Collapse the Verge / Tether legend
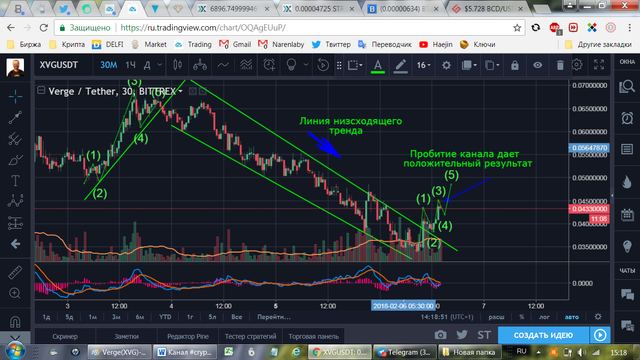 click(41, 90)
